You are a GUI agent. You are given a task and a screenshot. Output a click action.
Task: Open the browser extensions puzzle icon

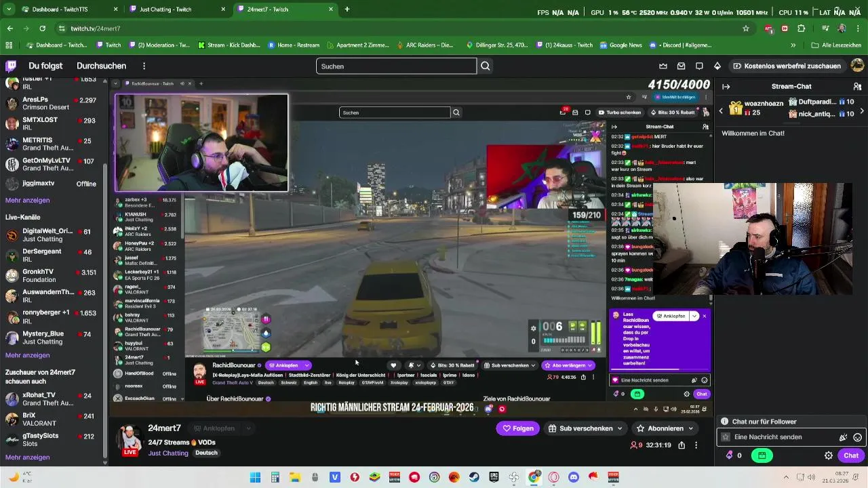802,28
